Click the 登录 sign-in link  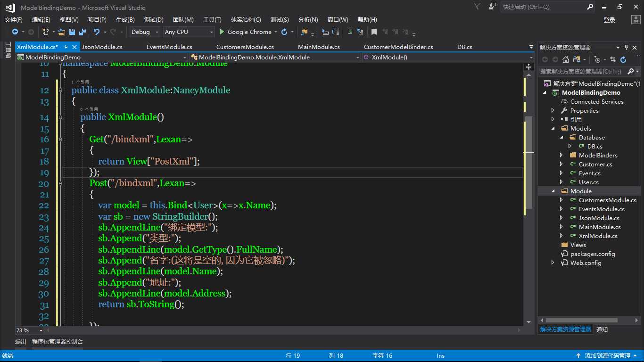pyautogui.click(x=610, y=20)
